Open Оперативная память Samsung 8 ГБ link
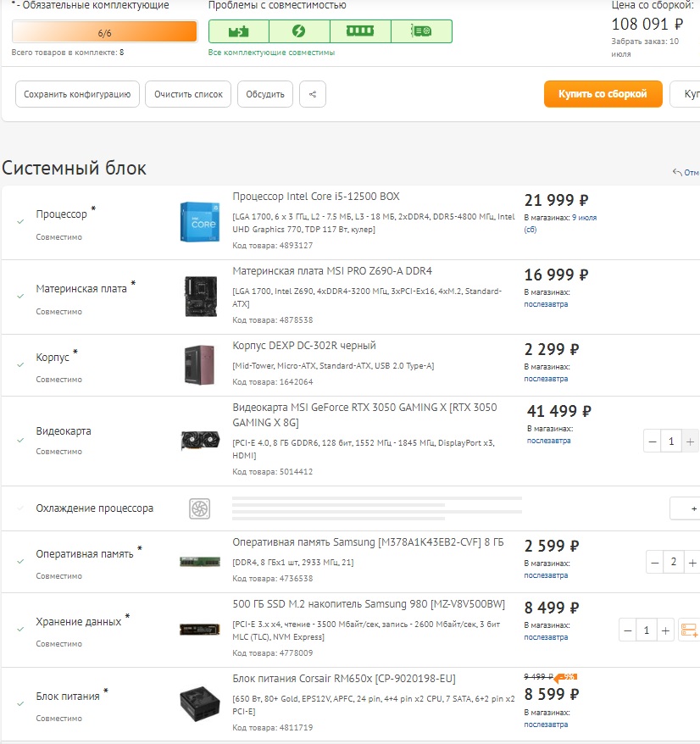700x744 pixels. [368, 542]
